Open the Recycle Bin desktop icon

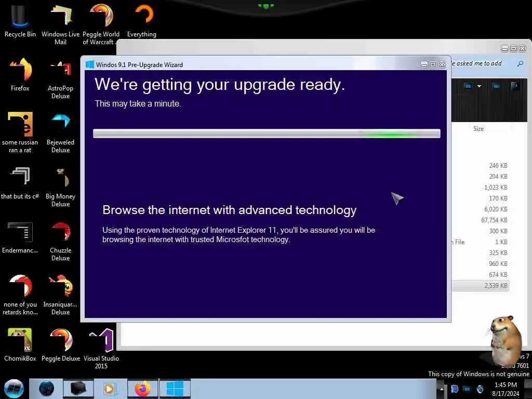tap(20, 20)
